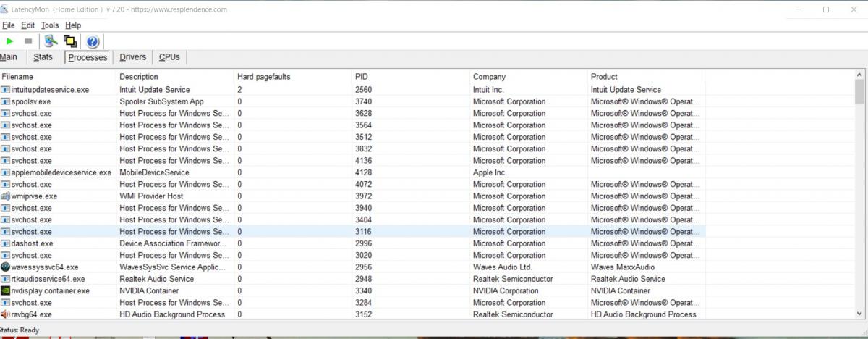Click the applemobiledeviceservice.exe file icon

[x=6, y=172]
